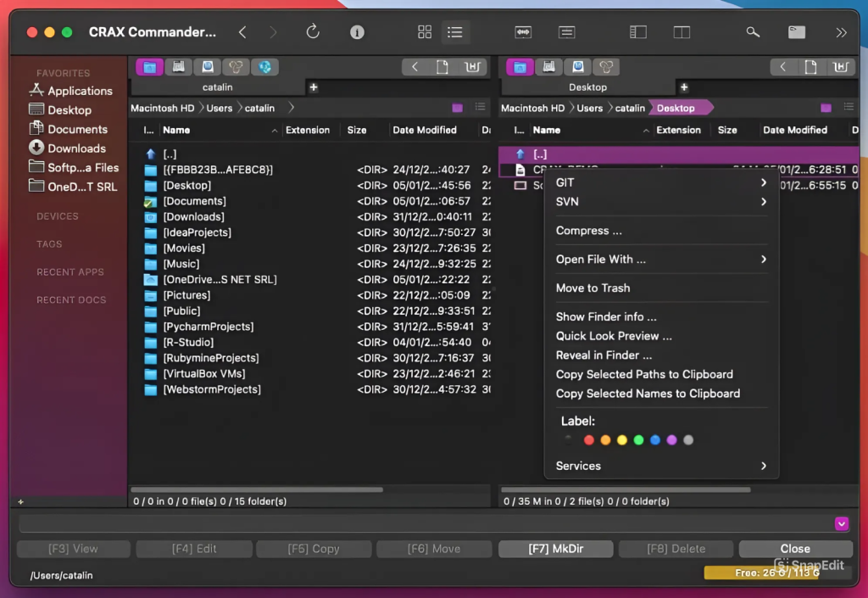The width and height of the screenshot is (868, 598).
Task: Toggle the list view button in the toolbar
Action: click(455, 32)
